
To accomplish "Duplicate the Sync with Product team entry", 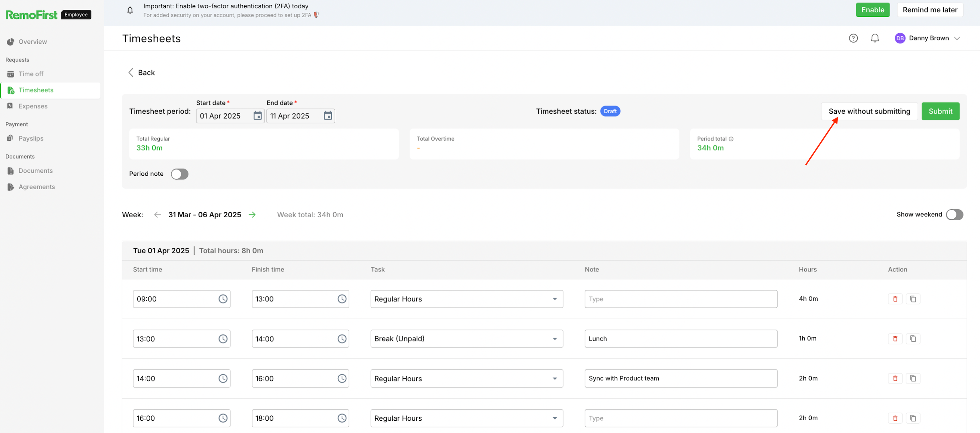I will (913, 379).
